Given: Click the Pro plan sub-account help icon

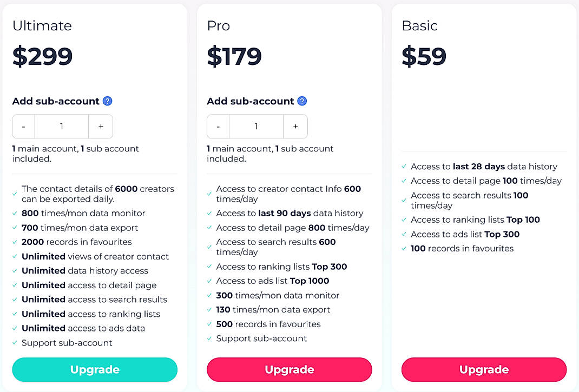Looking at the screenshot, I should pyautogui.click(x=302, y=101).
